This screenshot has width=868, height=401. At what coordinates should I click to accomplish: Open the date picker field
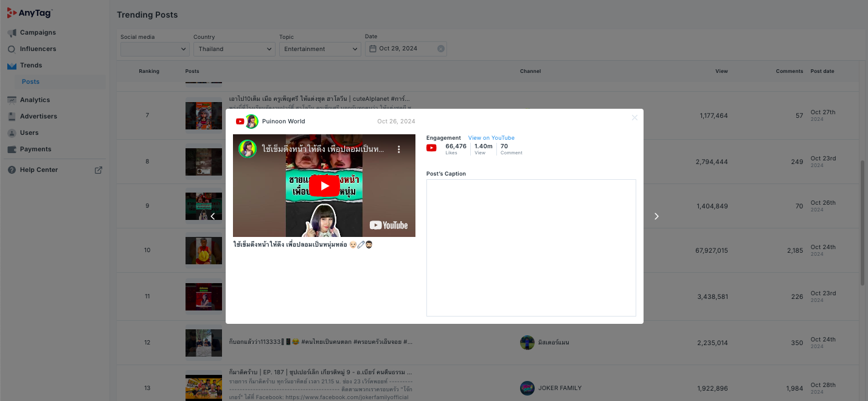point(401,49)
